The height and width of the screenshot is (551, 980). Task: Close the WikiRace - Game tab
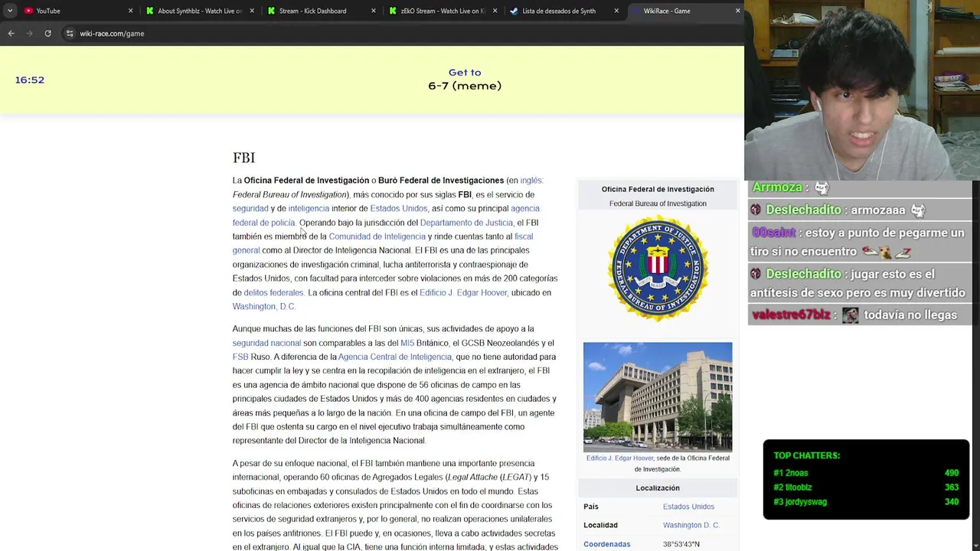(x=737, y=11)
